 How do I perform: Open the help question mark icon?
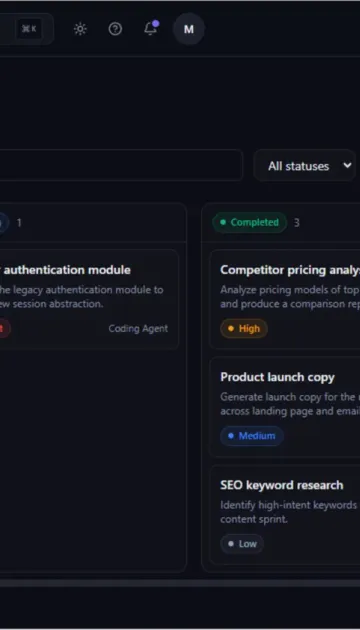click(115, 29)
